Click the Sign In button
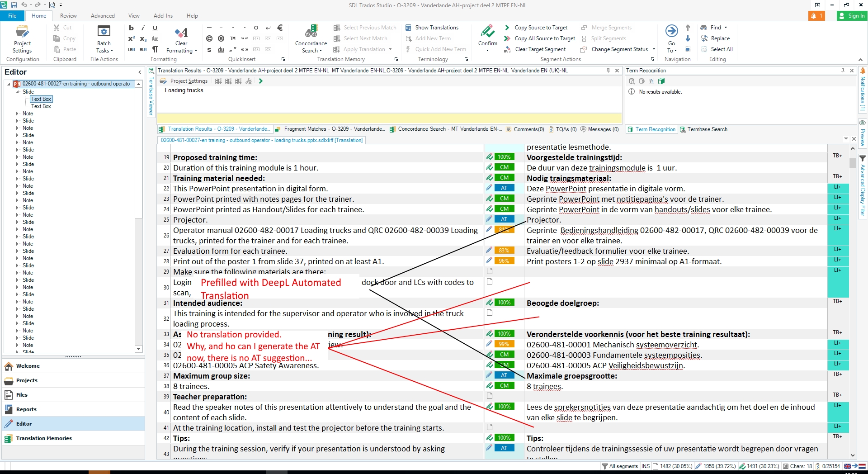Screen dimensions: 868x474 (851, 16)
